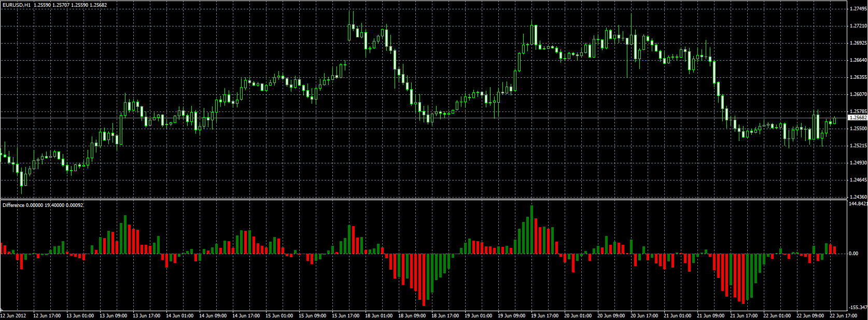Viewport: 868px width, 320px height.
Task: Click the 12 Jun 17:00 time label
Action: click(x=47, y=316)
